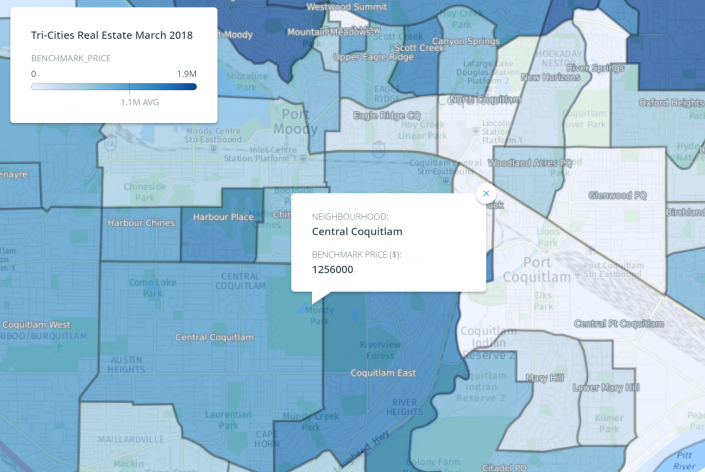Click the Lincoln Station transit icon
705x472 pixels.
coord(476,131)
